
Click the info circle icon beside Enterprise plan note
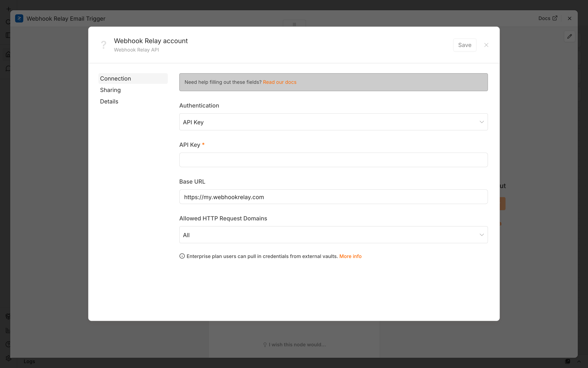182,256
